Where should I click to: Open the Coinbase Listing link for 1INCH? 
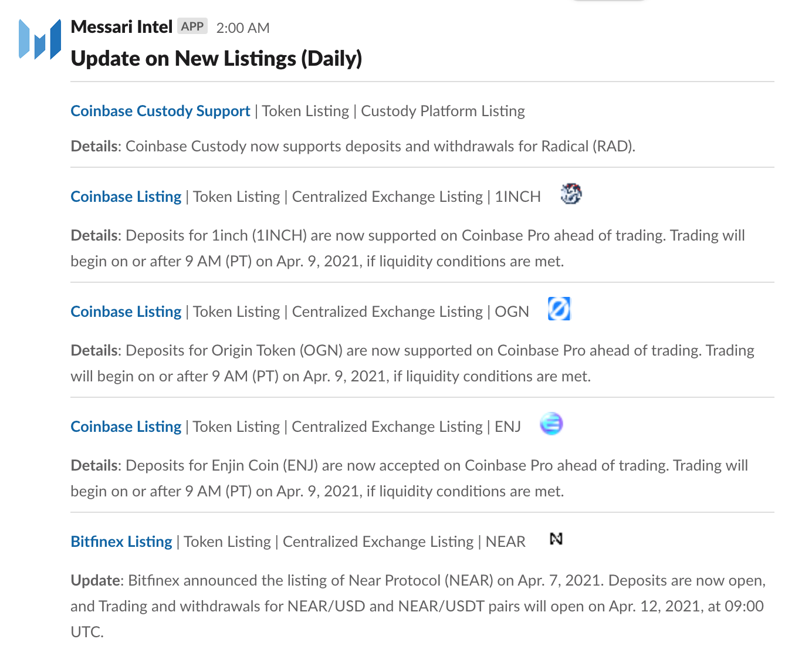point(126,197)
